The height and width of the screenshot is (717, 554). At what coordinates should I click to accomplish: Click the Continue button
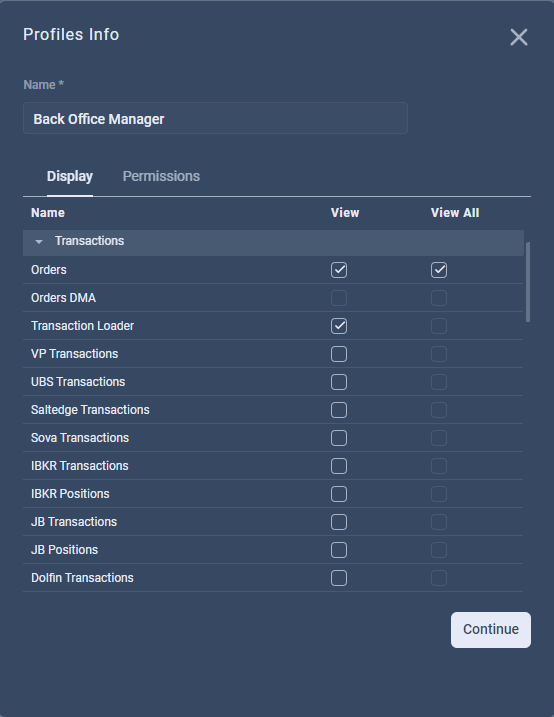491,630
